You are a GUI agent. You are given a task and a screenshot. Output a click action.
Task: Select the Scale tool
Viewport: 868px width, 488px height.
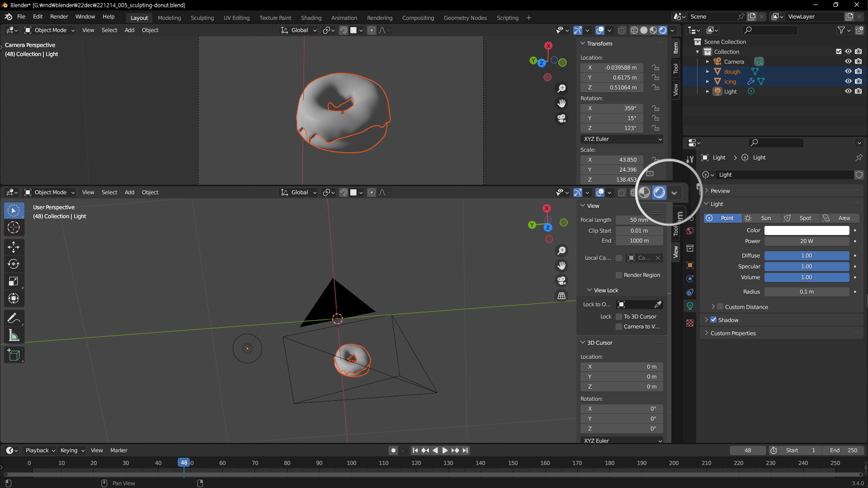(x=14, y=281)
